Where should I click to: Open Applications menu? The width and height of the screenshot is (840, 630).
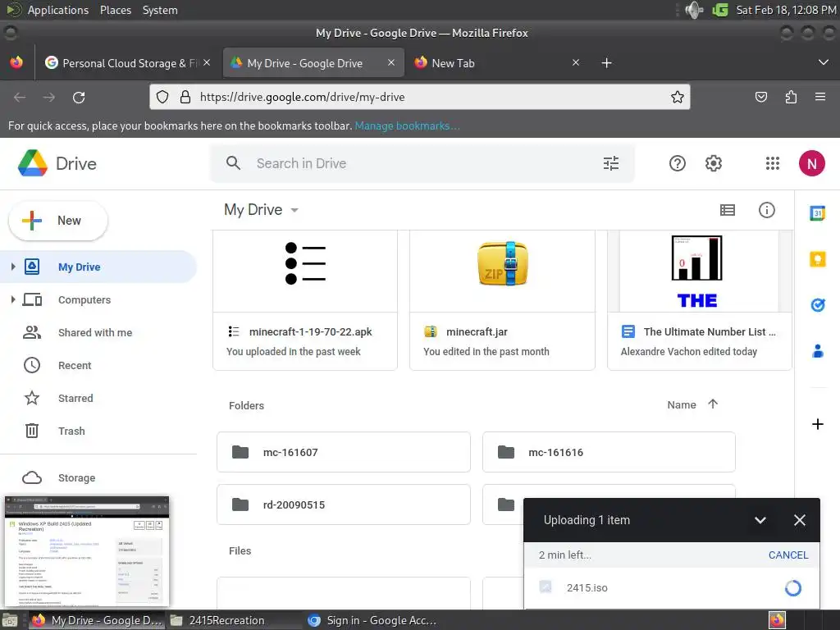58,10
